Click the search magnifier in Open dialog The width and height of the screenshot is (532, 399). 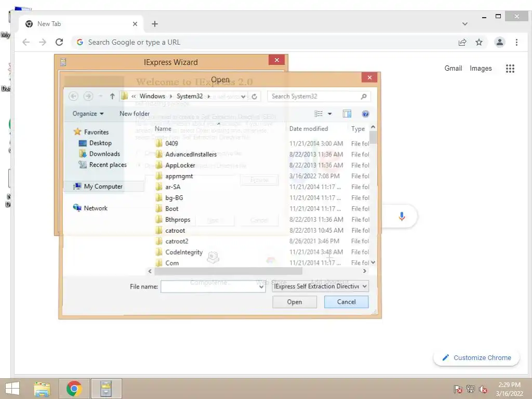pyautogui.click(x=363, y=96)
